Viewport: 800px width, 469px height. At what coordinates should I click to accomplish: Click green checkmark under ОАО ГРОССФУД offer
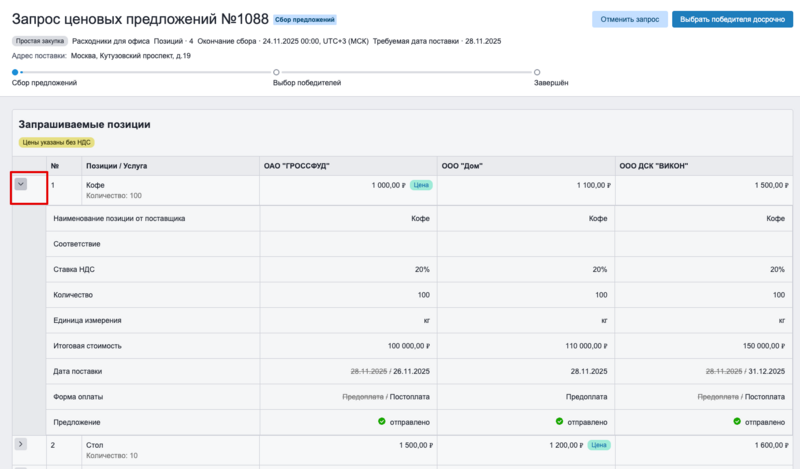click(x=382, y=421)
